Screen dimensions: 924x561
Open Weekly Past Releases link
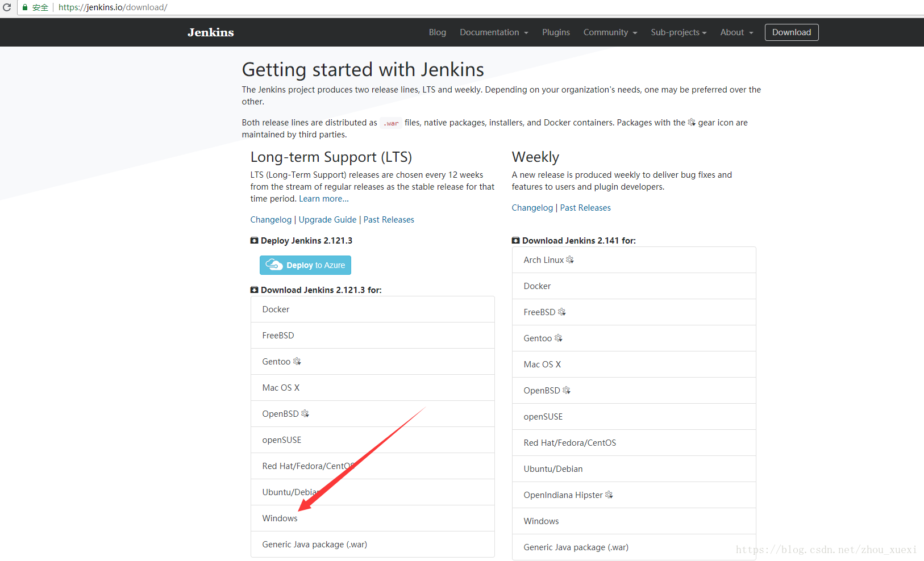coord(585,208)
